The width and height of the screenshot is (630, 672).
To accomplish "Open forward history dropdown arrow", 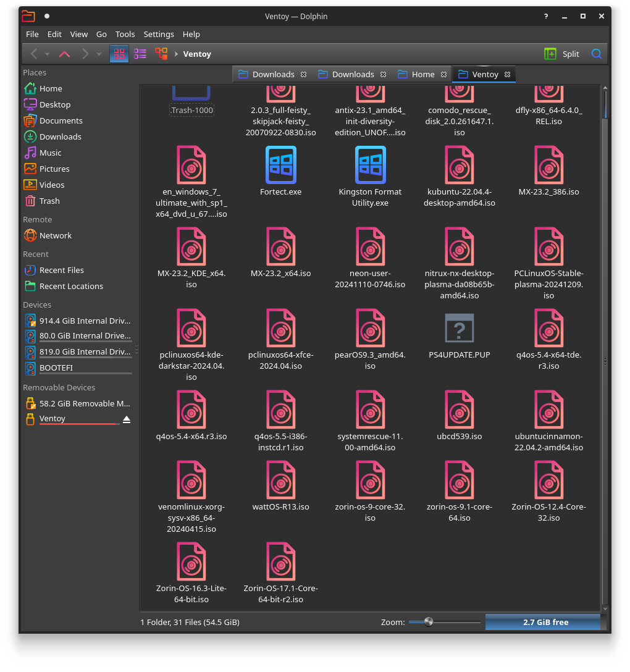I will tap(99, 54).
